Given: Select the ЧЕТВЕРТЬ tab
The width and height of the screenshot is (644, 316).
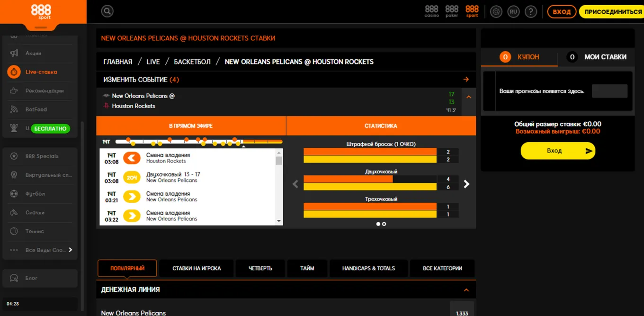Looking at the screenshot, I should tap(260, 268).
